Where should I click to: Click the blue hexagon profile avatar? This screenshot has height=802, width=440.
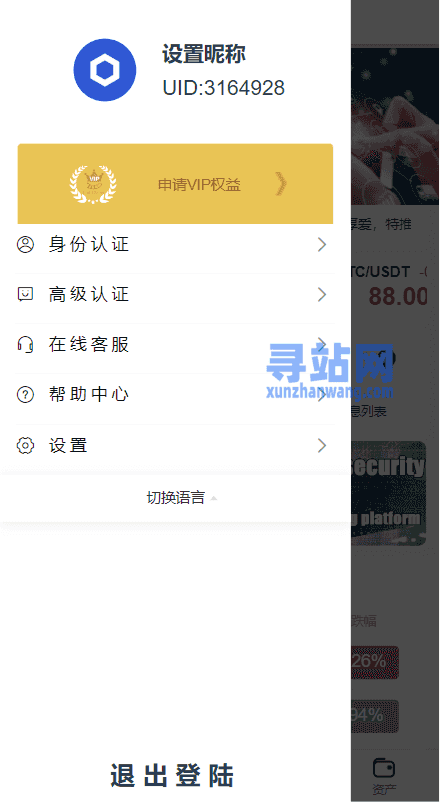tap(105, 70)
